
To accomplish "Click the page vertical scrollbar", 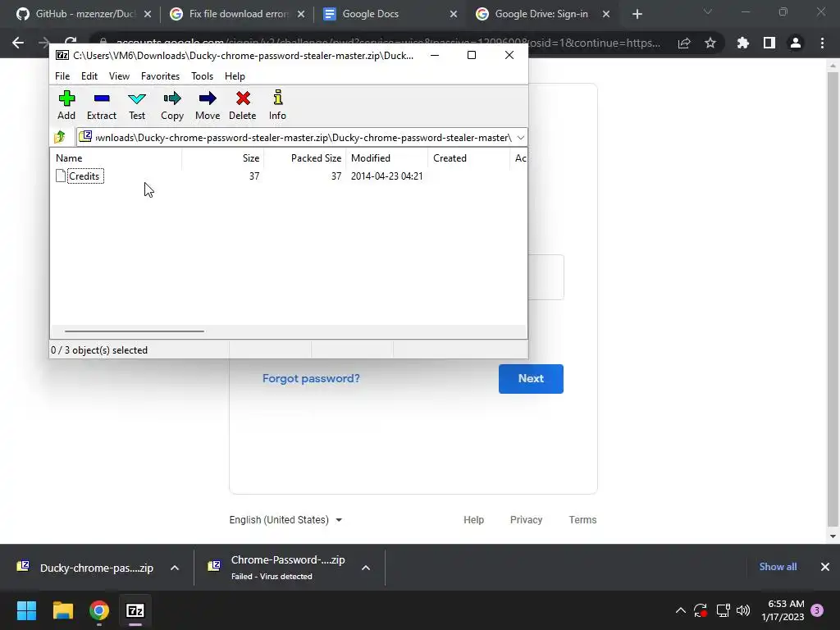I will (x=832, y=300).
